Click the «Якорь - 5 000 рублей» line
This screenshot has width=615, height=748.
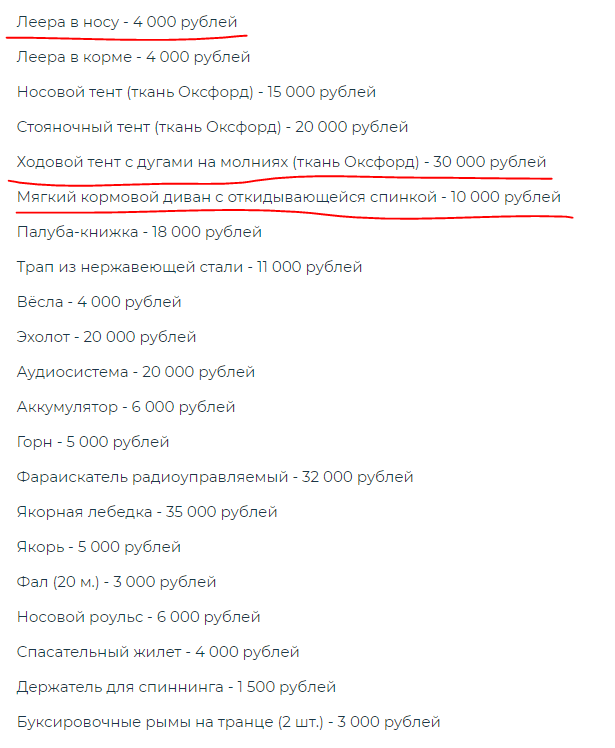click(x=98, y=547)
